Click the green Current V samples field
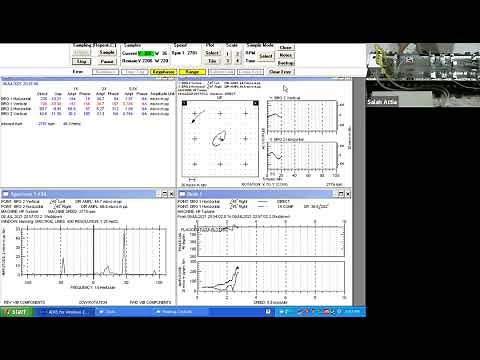Image resolution: width=480 pixels, height=360 pixels. click(x=146, y=53)
